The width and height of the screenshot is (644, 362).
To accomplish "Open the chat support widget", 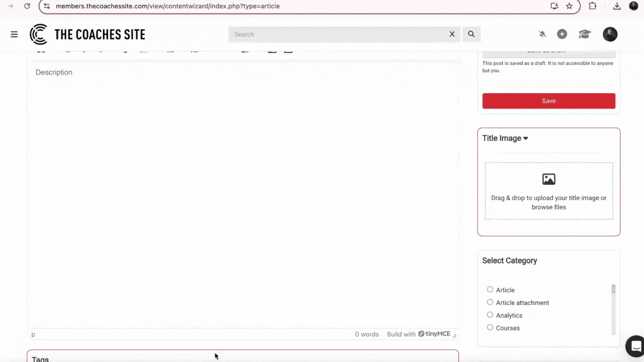I will (636, 346).
